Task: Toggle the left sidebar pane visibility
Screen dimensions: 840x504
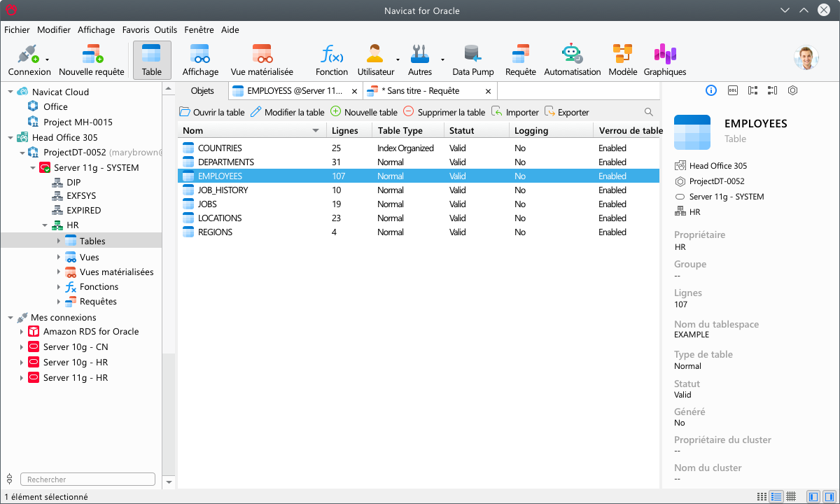Action: point(813,496)
